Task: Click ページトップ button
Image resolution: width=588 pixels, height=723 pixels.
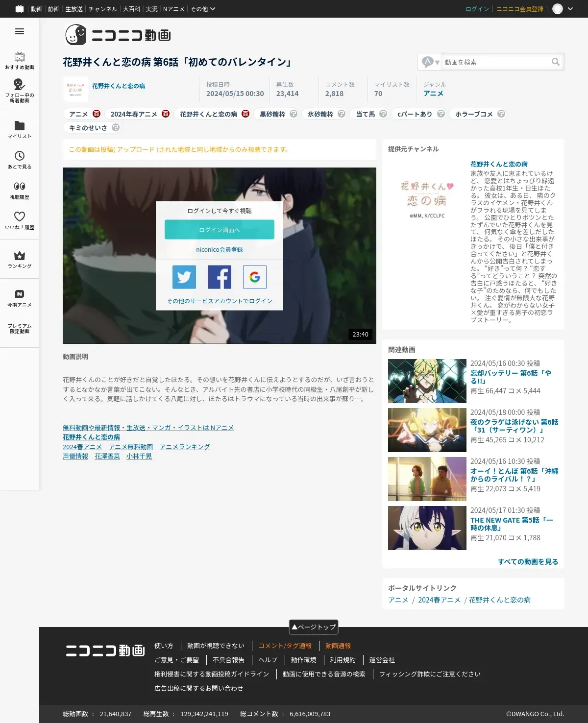Action: 314,627
